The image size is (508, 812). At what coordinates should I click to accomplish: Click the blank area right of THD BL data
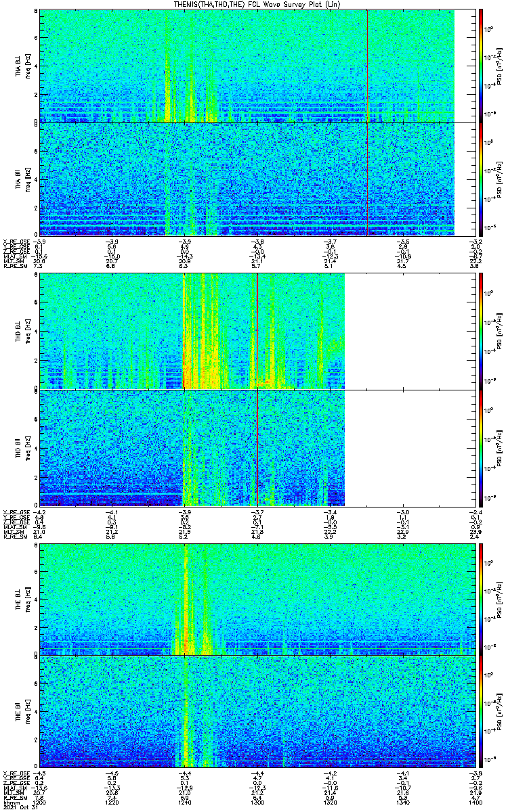pos(408,331)
